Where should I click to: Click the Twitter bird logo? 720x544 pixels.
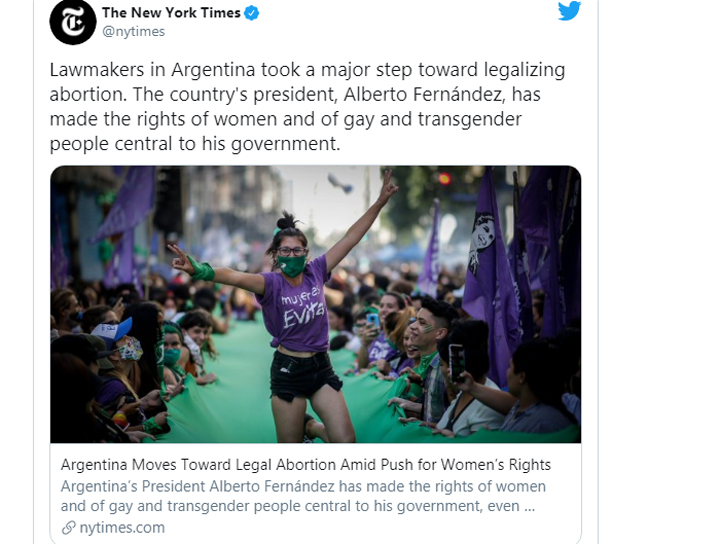[x=569, y=11]
